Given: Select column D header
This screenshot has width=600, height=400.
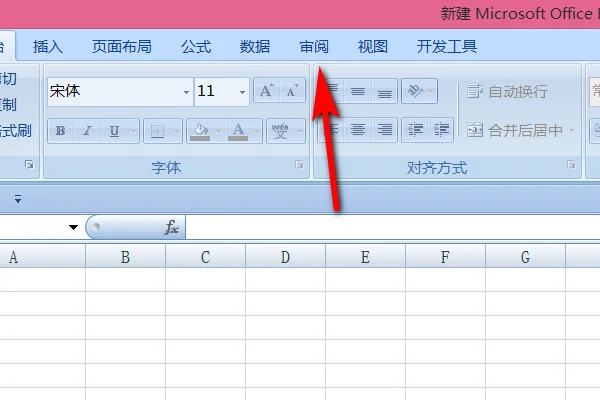Looking at the screenshot, I should 285,257.
